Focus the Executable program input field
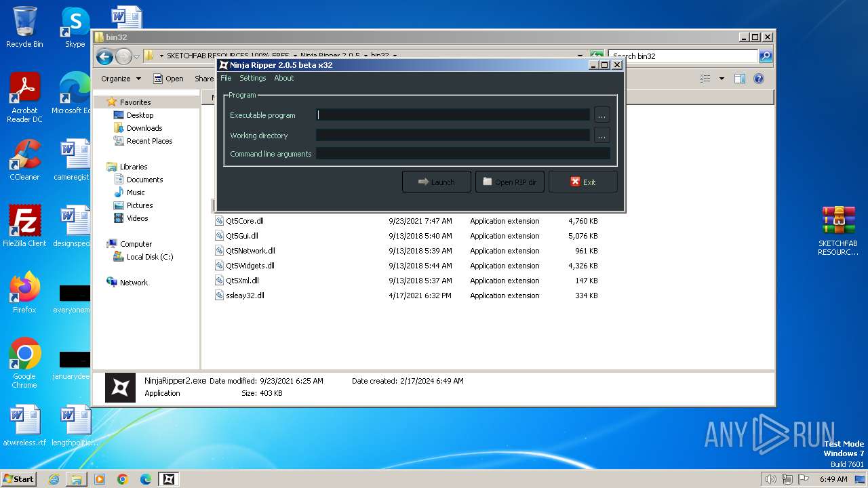 click(453, 115)
